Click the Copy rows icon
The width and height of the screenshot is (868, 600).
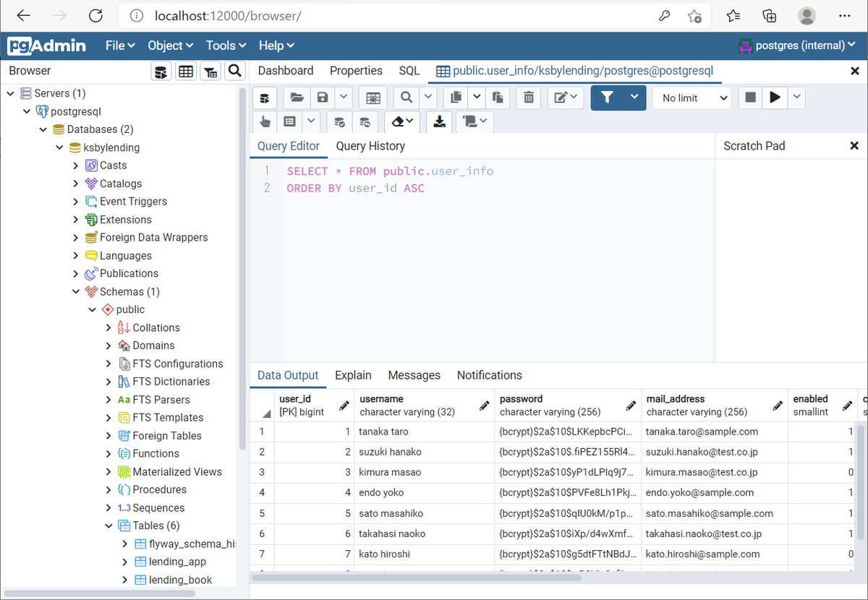coord(456,98)
